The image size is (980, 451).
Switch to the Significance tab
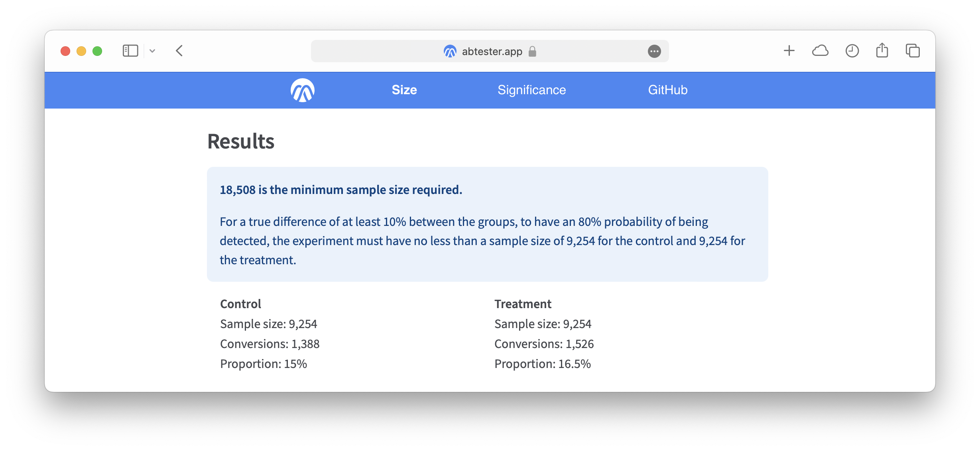pos(531,90)
